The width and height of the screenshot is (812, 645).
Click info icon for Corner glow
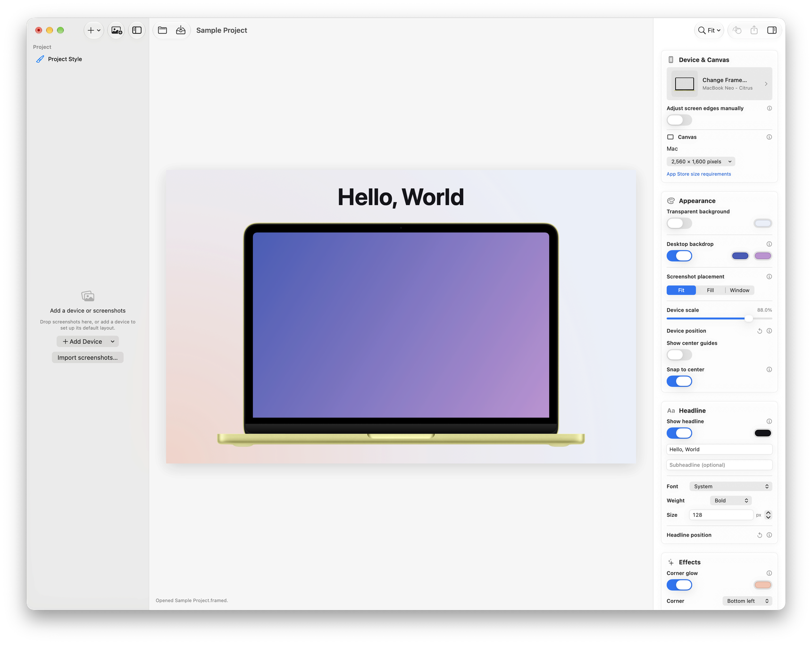click(770, 573)
